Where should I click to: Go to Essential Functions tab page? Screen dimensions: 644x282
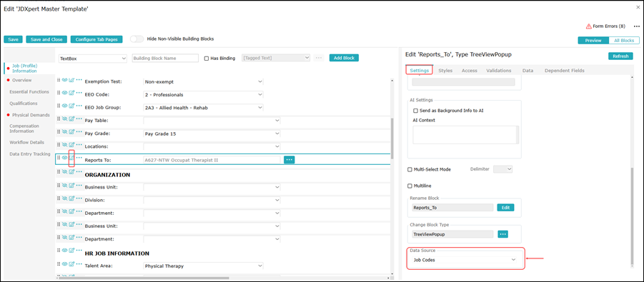29,92
